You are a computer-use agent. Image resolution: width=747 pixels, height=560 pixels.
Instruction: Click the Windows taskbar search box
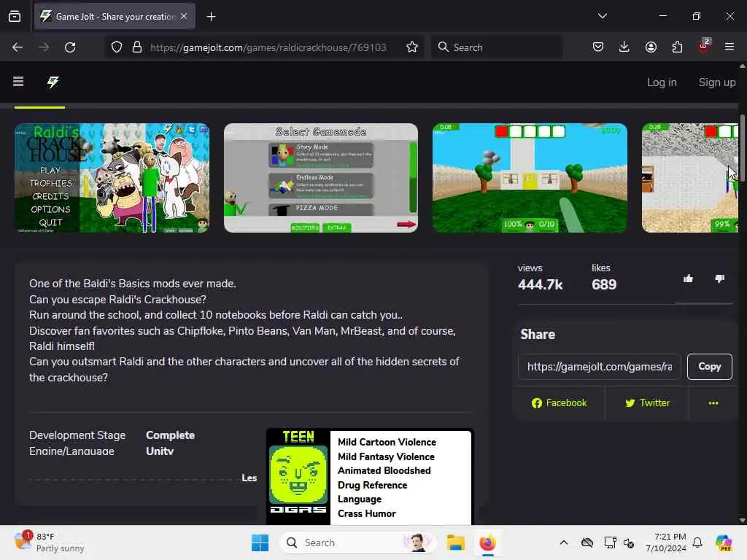coord(357,542)
